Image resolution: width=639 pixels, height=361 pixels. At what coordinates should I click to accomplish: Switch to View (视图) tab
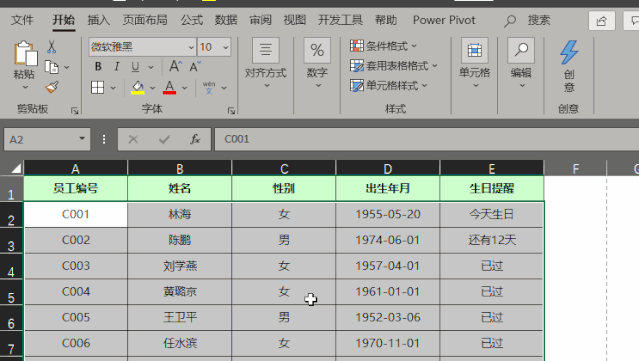[295, 20]
